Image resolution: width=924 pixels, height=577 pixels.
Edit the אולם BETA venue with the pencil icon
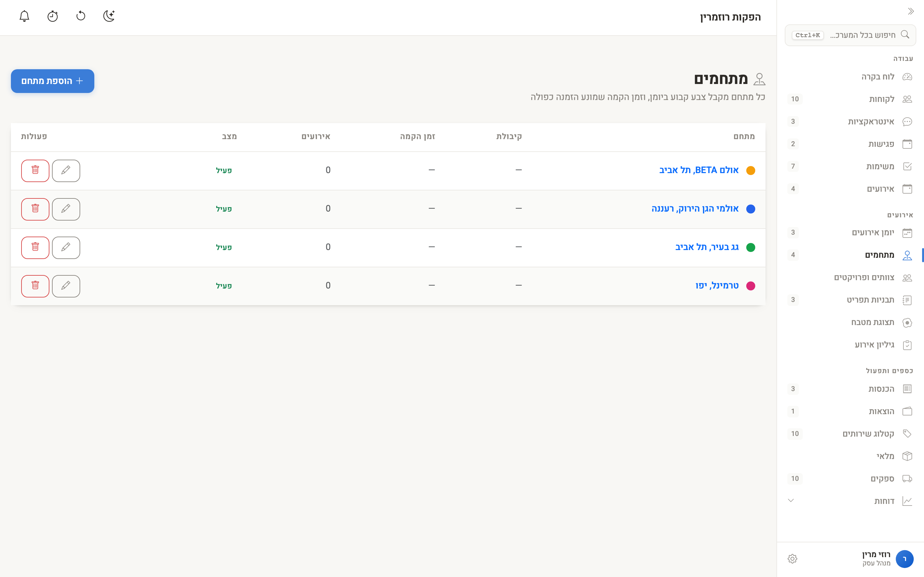(x=66, y=170)
